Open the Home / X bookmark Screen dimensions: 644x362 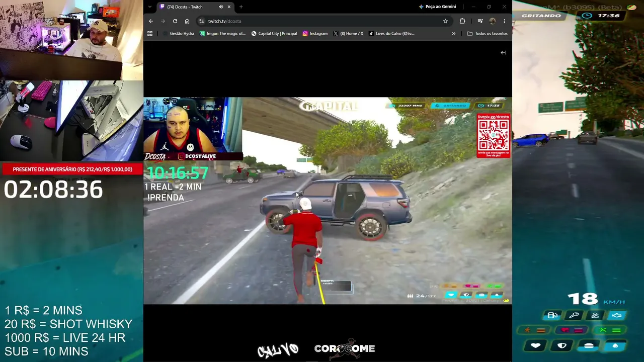pos(348,34)
